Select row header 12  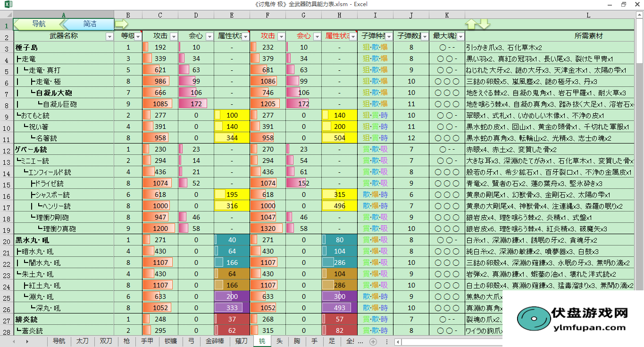click(7, 150)
